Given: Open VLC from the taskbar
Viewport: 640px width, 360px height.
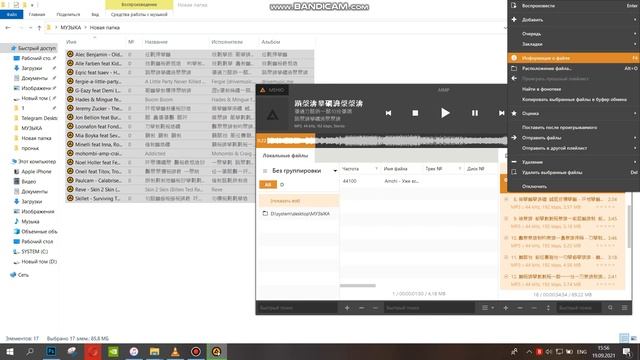Looking at the screenshot, I should [175, 351].
